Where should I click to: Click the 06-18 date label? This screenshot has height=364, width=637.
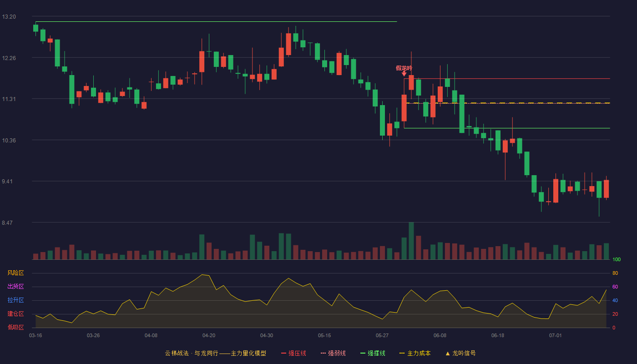coord(498,336)
